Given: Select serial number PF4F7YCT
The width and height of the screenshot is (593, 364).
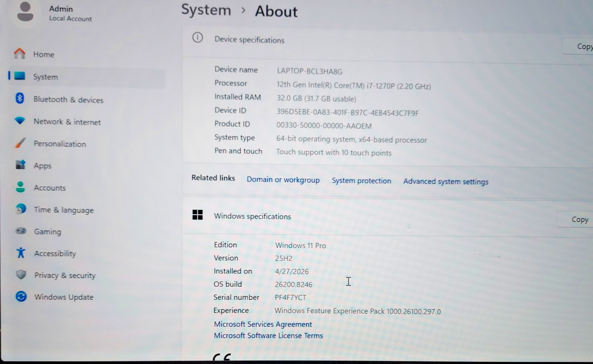Looking at the screenshot, I should point(290,297).
